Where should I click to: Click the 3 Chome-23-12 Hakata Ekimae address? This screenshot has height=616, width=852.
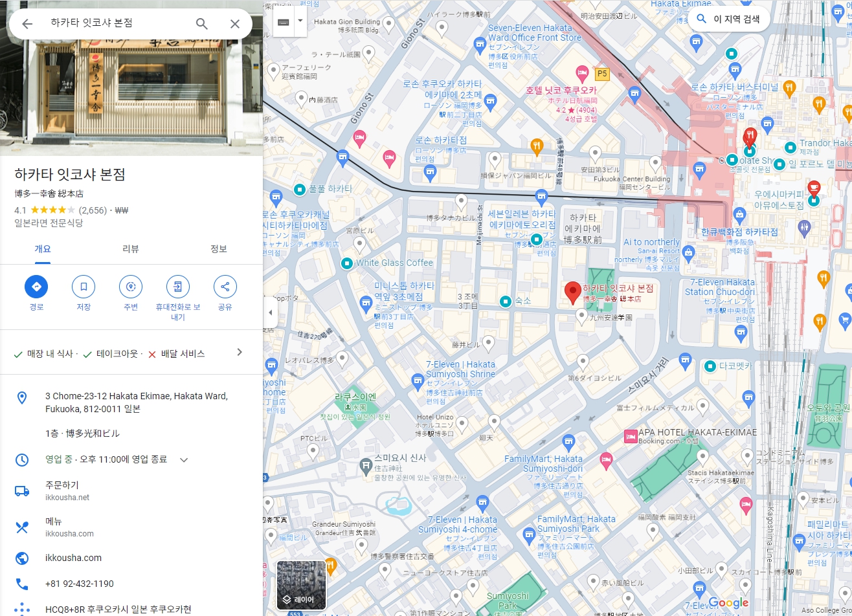136,402
